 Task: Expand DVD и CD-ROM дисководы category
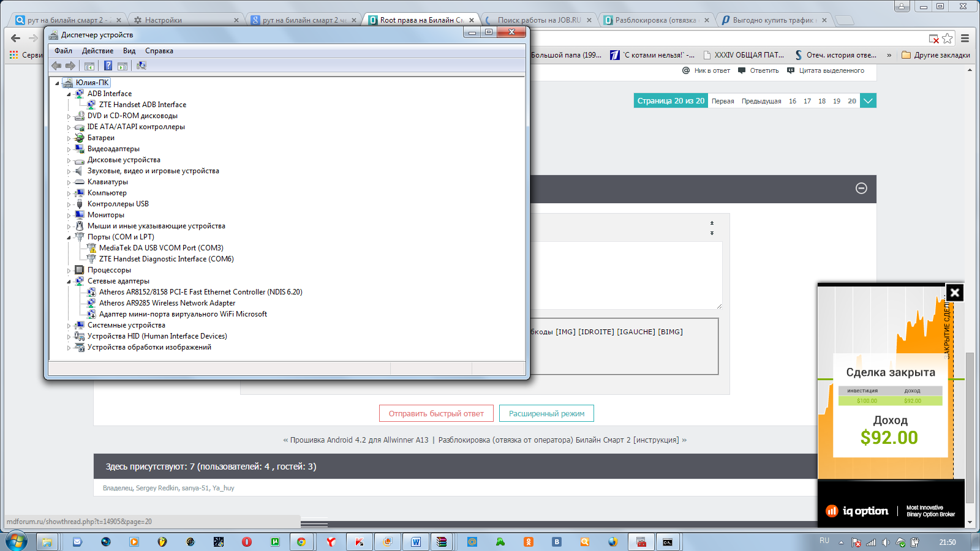pyautogui.click(x=69, y=116)
